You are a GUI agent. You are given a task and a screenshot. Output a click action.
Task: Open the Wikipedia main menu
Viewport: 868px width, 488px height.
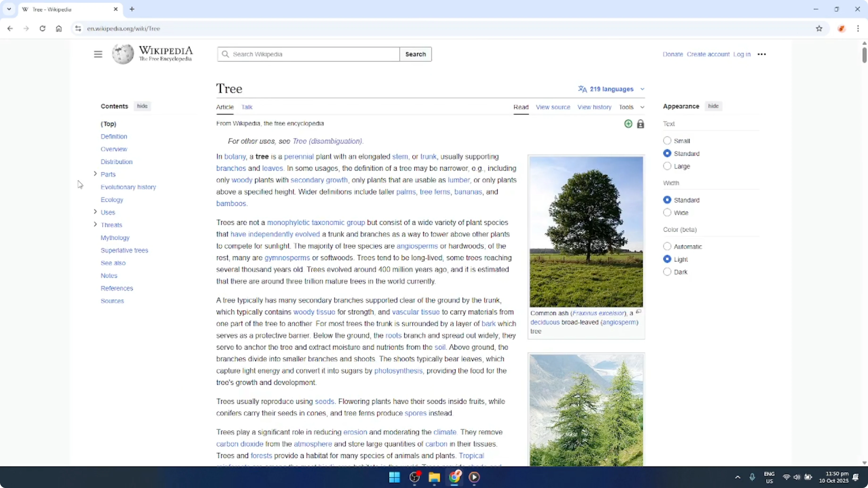coord(98,54)
